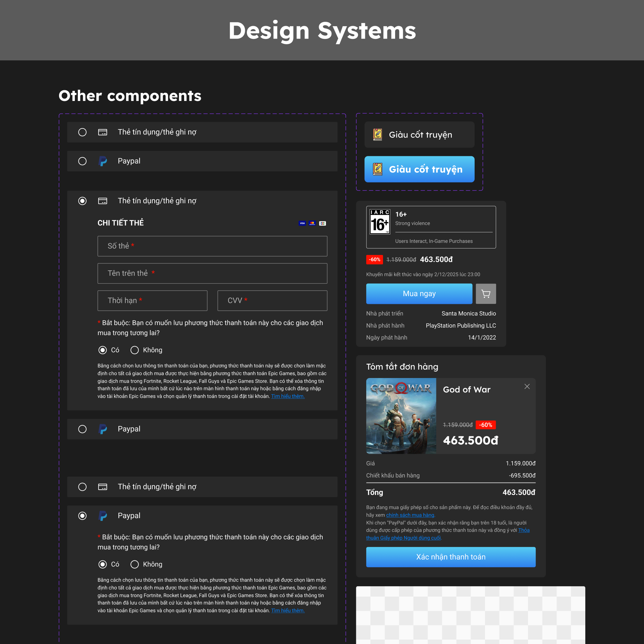Click the PlayStation Publishing LLC publisher name
This screenshot has width=644, height=644.
click(461, 326)
